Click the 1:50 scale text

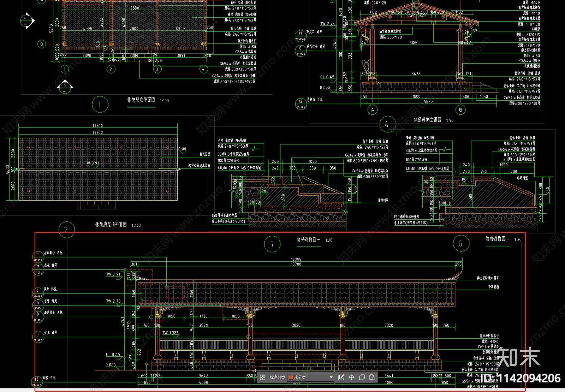coord(450,120)
